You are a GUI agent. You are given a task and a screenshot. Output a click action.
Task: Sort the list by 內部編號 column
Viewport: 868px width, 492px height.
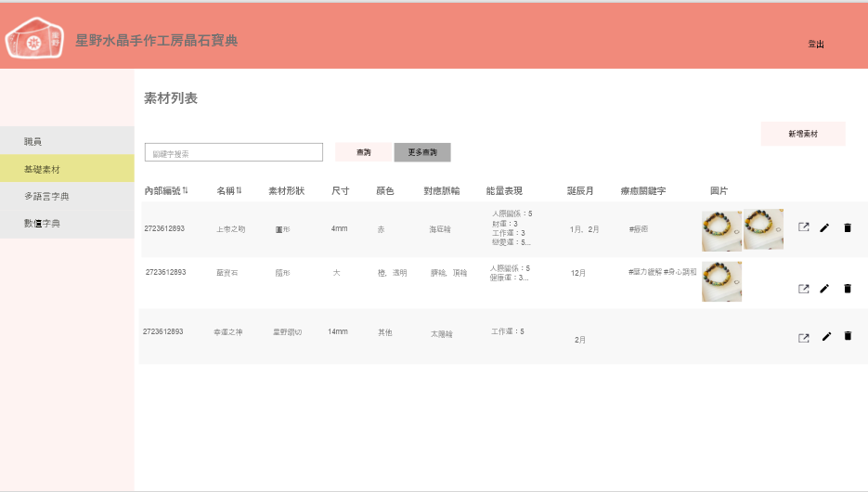point(185,190)
